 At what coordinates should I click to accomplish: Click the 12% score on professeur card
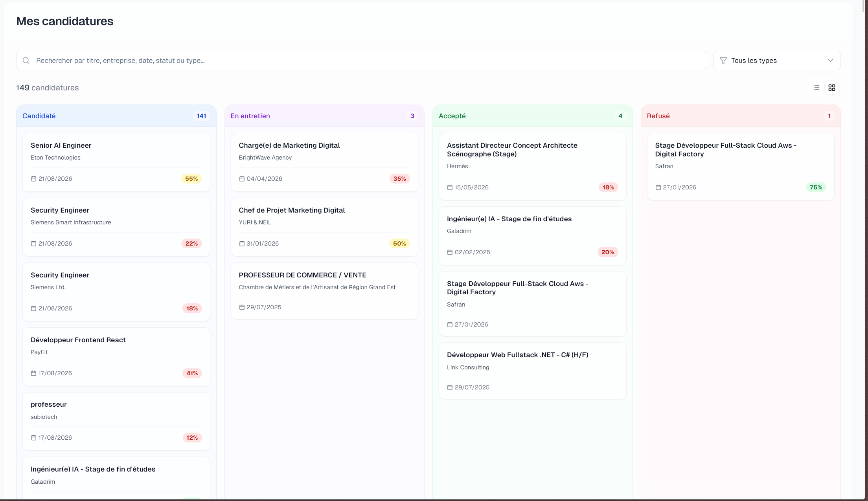click(x=192, y=438)
